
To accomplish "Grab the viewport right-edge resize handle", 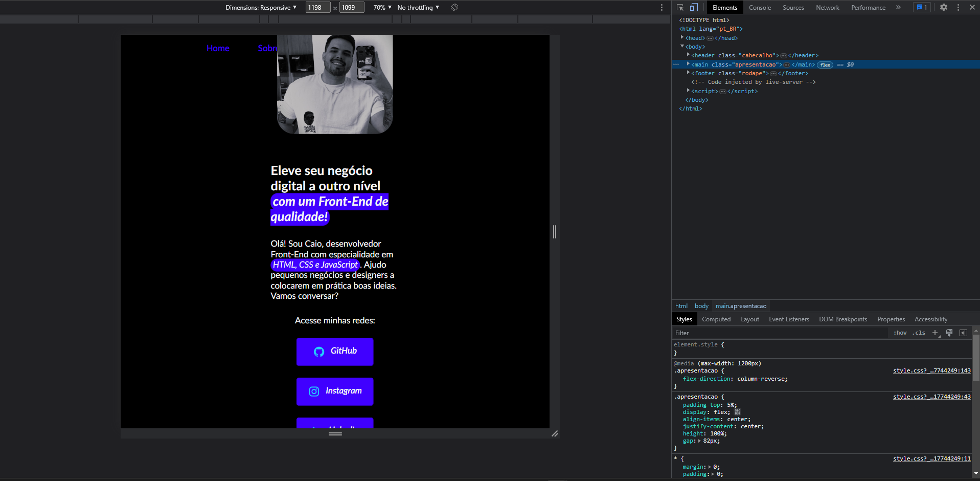I will (555, 232).
